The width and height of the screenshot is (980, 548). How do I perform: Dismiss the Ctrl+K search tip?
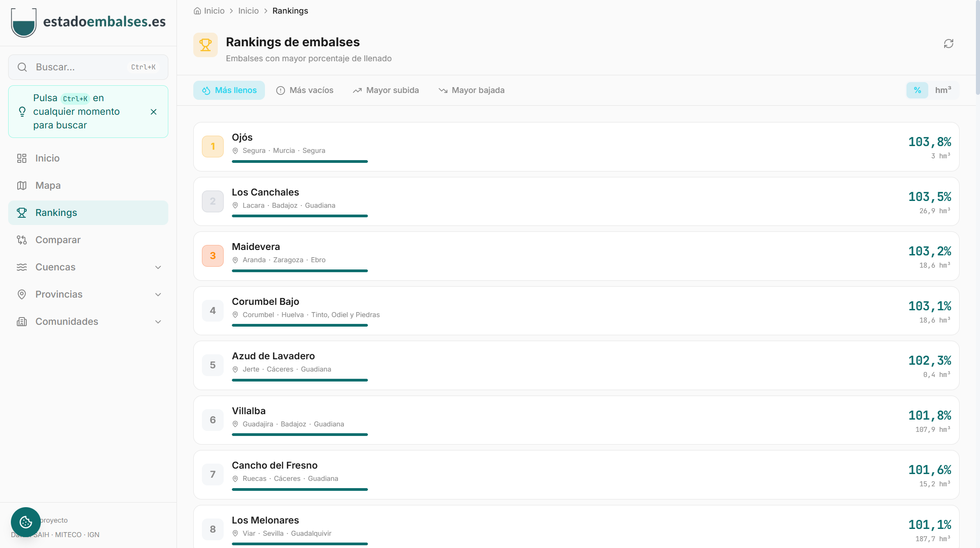(153, 112)
